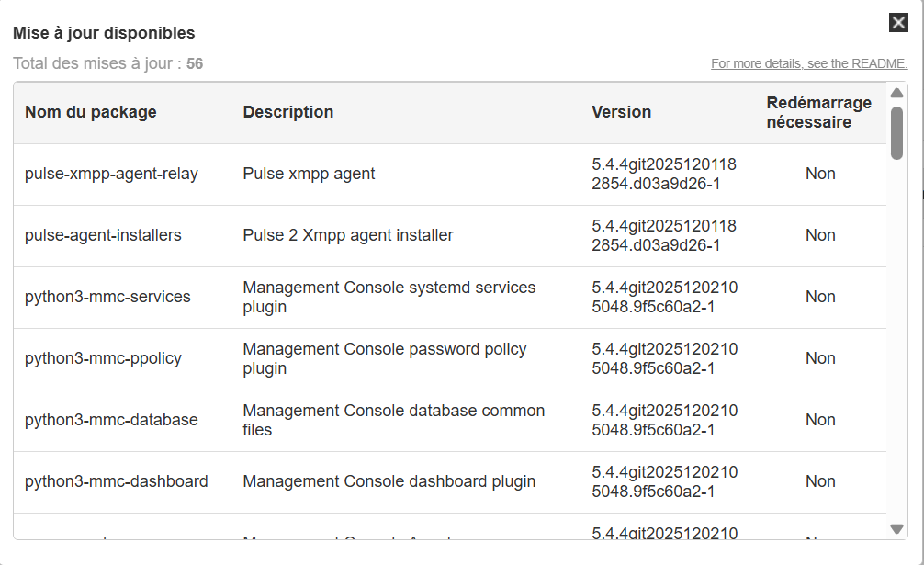Select the python3-mmc-services package name
Screen dimensions: 924x565
[107, 297]
